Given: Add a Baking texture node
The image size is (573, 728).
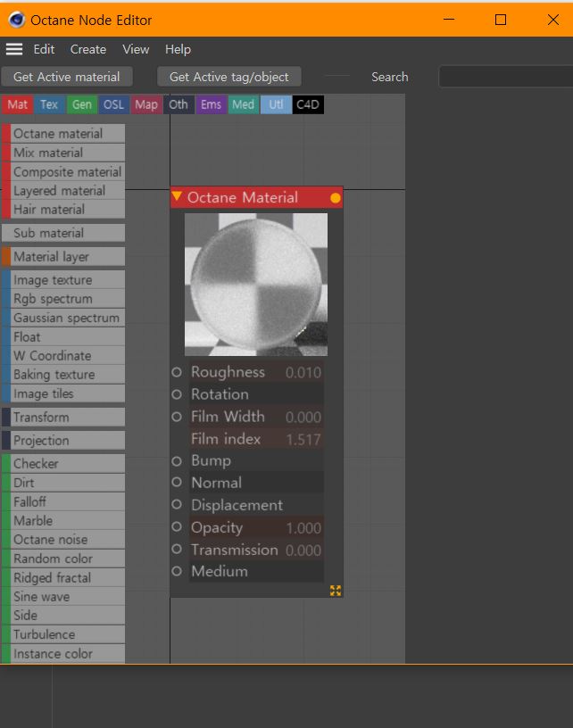Looking at the screenshot, I should click(x=63, y=375).
